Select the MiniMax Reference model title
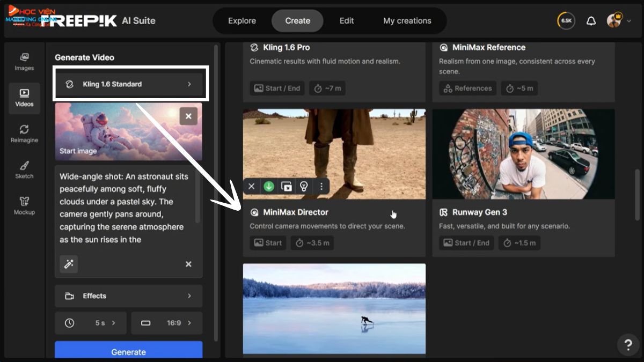Image resolution: width=644 pixels, height=362 pixels. [489, 47]
